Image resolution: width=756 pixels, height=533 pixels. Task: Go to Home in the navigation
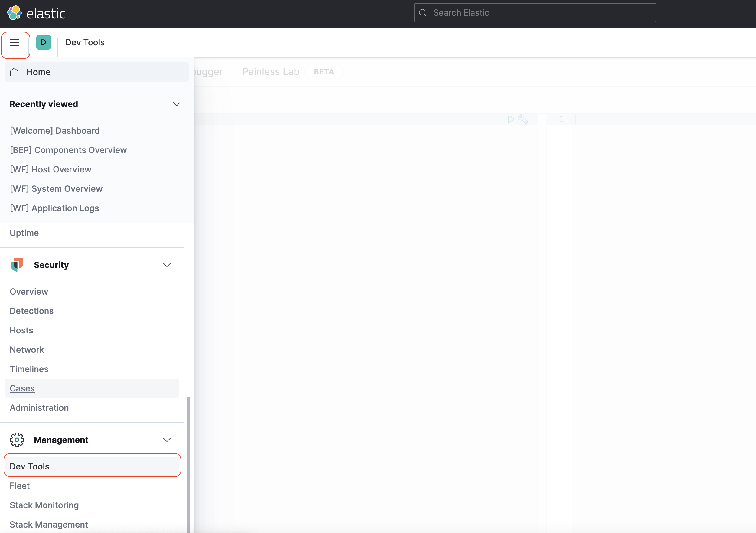97,72
